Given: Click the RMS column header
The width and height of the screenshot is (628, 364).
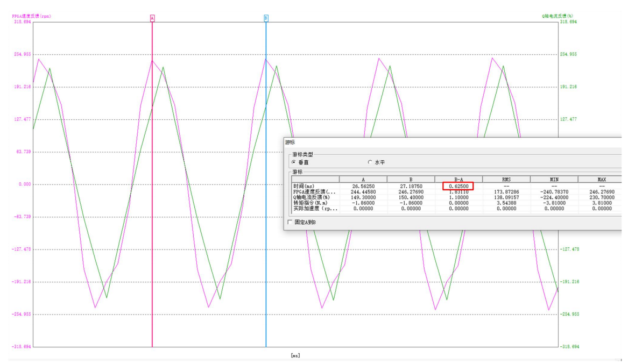Looking at the screenshot, I should pos(506,179).
